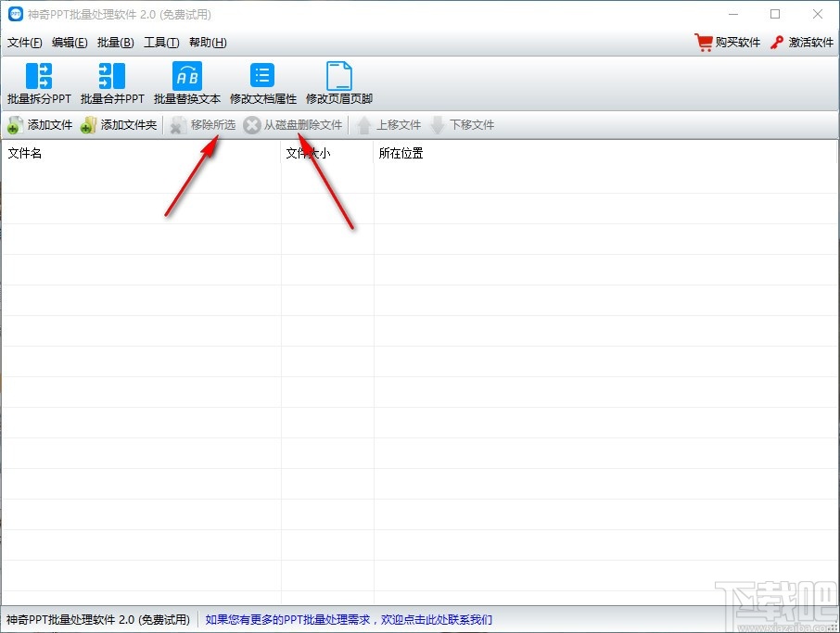Click the move file down arrow icon
The height and width of the screenshot is (633, 840).
point(437,125)
